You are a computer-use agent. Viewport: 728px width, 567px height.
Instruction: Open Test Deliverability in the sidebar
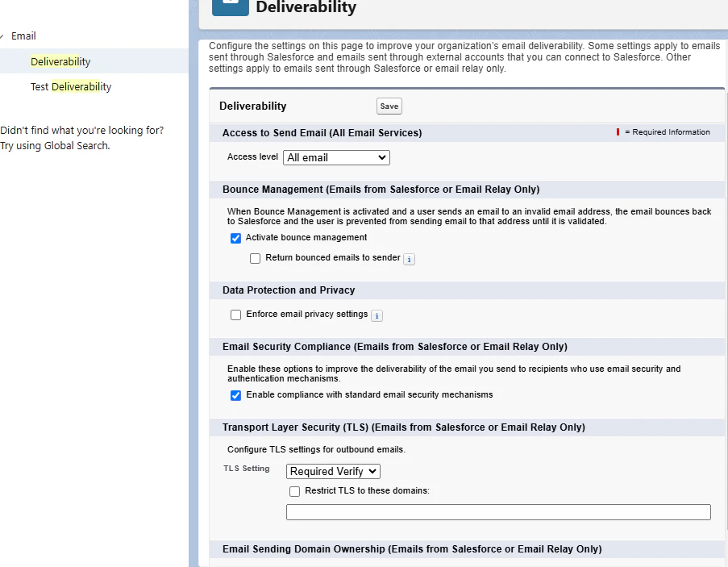(x=71, y=86)
